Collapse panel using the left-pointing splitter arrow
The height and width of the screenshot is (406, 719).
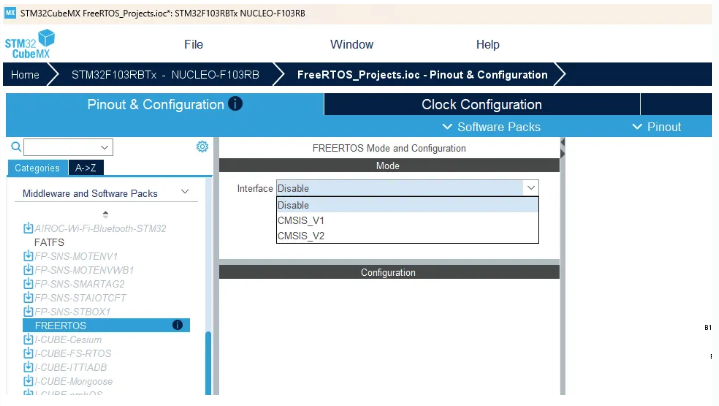point(563,143)
